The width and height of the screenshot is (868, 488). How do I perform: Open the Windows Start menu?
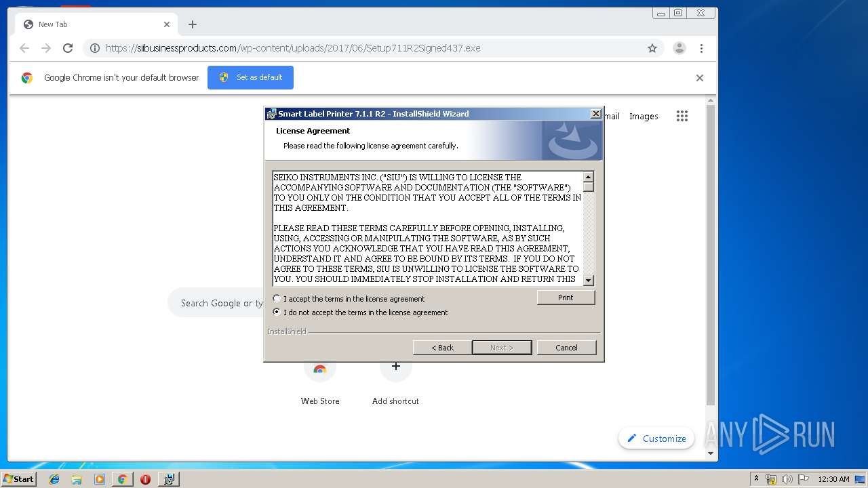(x=19, y=479)
